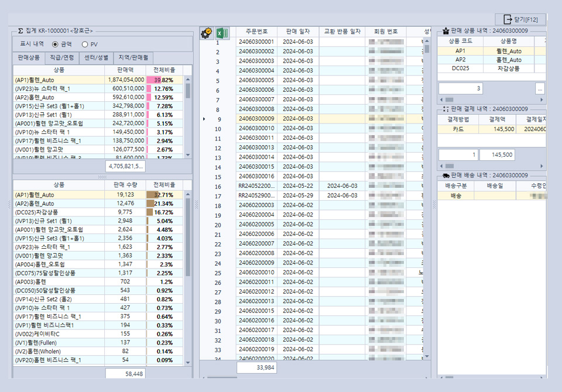Open the 센터/성별 tab
562x392 pixels.
point(95,58)
